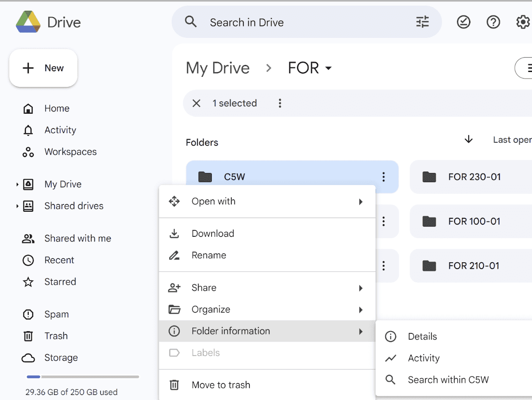Expand the My Drive tree arrow
The height and width of the screenshot is (400, 532).
tap(17, 184)
